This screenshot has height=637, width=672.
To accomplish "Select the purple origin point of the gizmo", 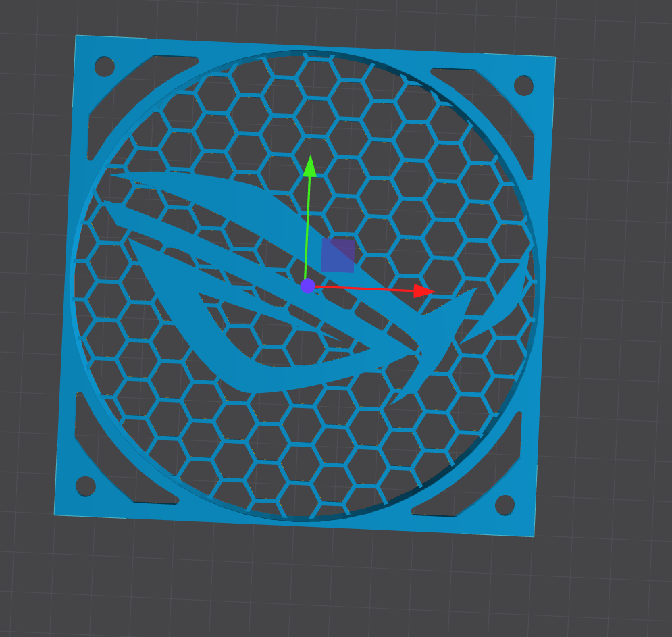I will tap(308, 286).
